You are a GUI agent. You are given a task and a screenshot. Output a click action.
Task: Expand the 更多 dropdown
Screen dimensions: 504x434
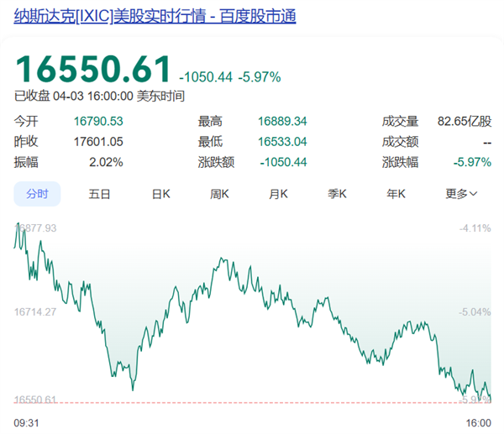point(461,194)
